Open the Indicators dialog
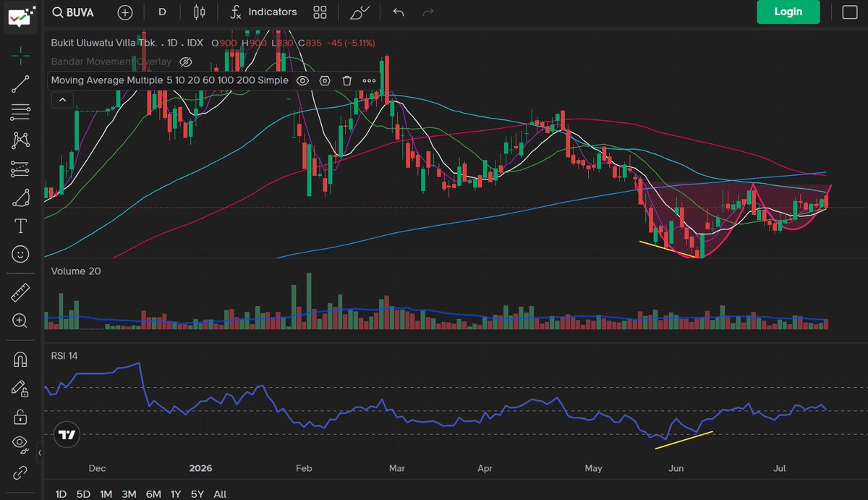This screenshot has height=500, width=868. tap(263, 12)
